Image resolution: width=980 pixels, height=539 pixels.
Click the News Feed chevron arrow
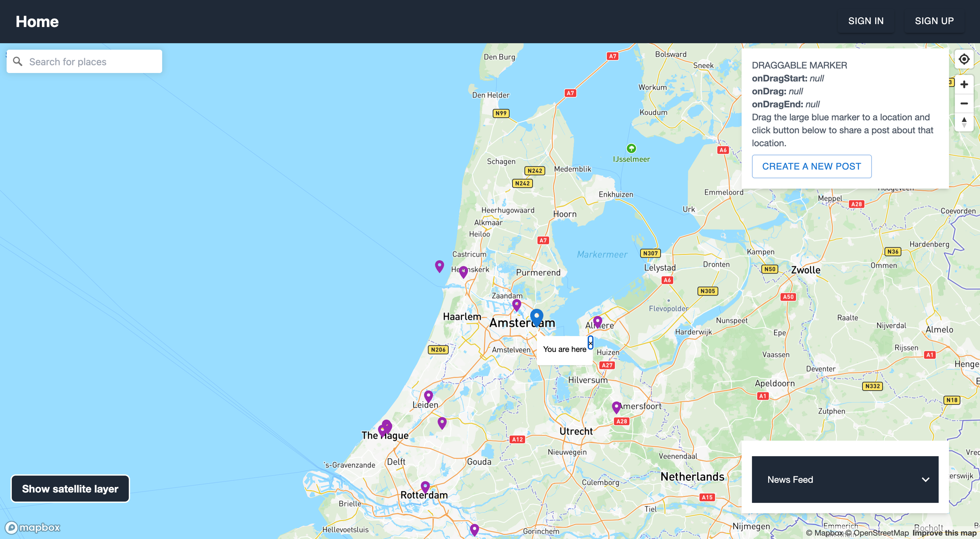tap(925, 480)
